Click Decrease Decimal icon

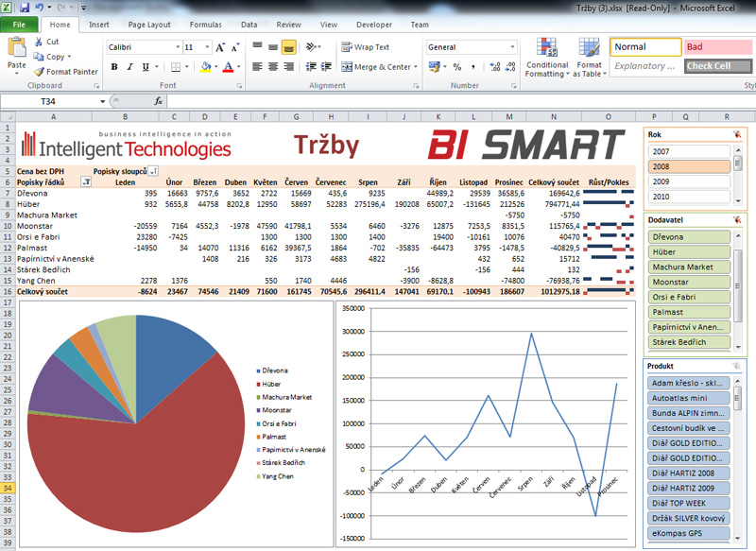click(510, 67)
